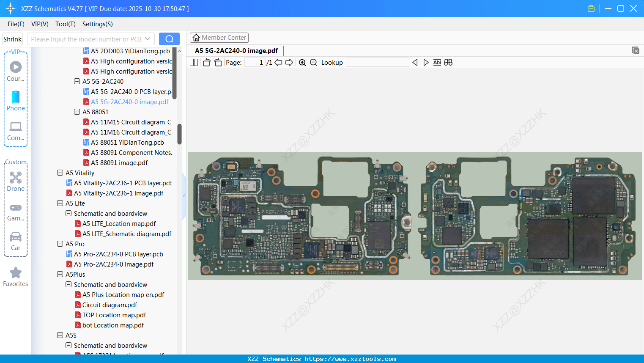Open the Drone category in sidebar

[x=16, y=181]
